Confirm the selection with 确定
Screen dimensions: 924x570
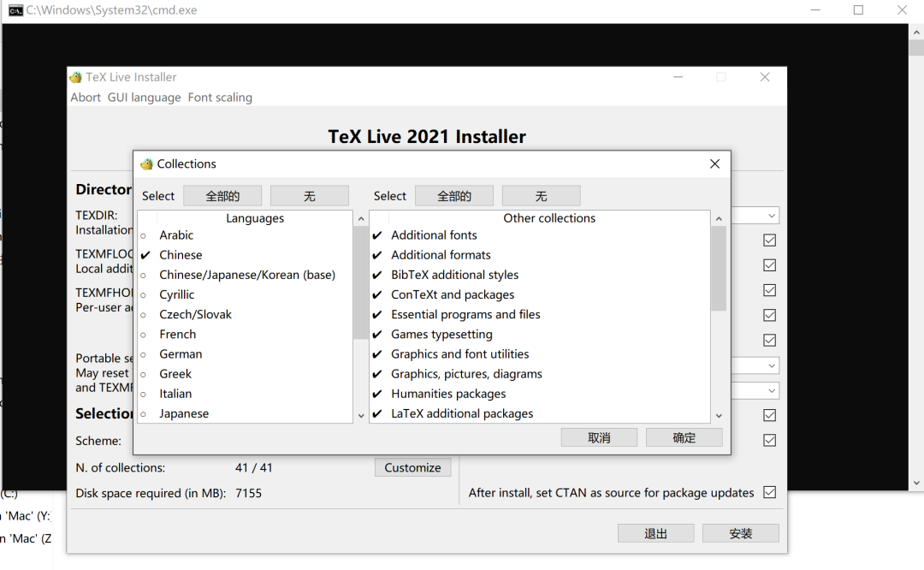(x=684, y=437)
